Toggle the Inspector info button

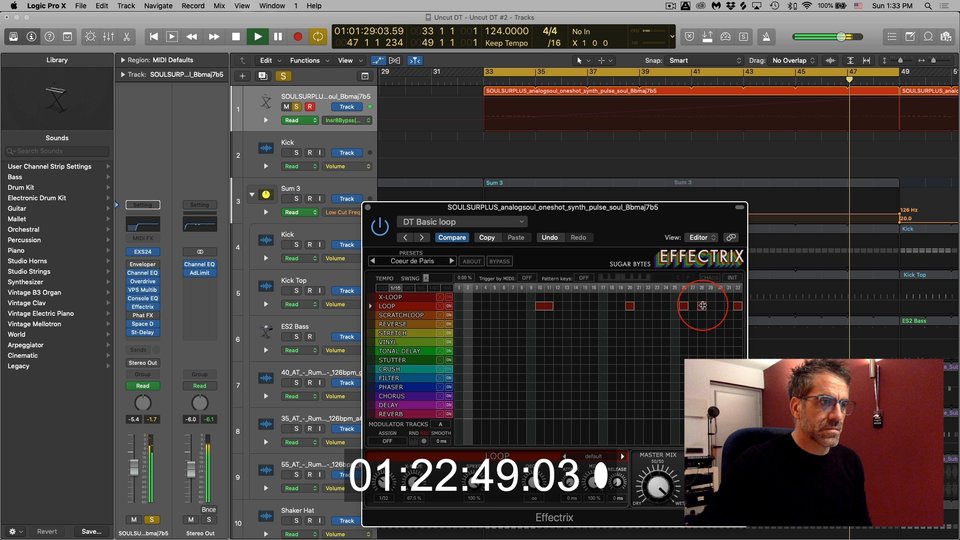[x=31, y=37]
